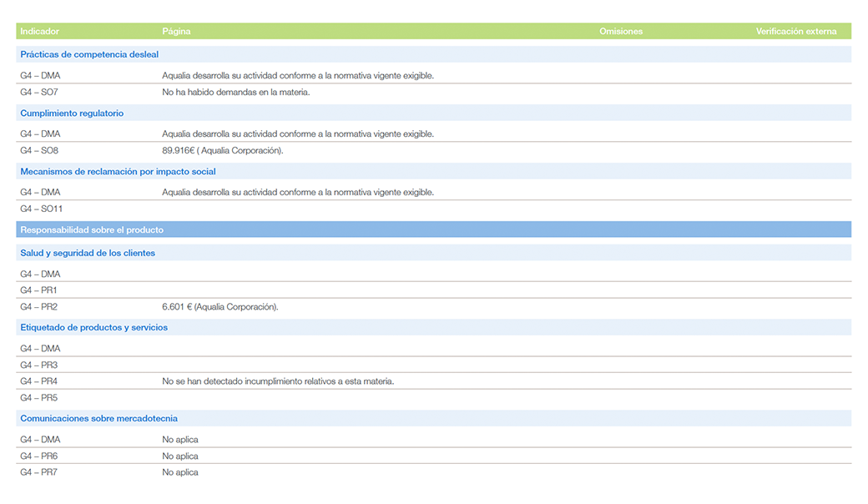This screenshot has height=504, width=868.
Task: Select the Verificación externa column header
Action: 795,32
